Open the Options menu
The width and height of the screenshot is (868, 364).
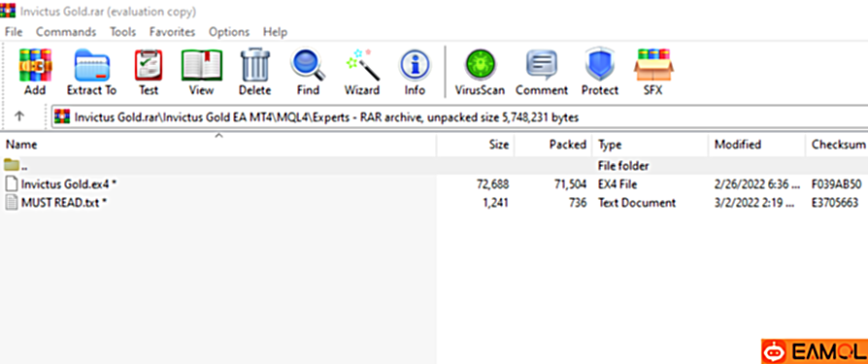[229, 32]
